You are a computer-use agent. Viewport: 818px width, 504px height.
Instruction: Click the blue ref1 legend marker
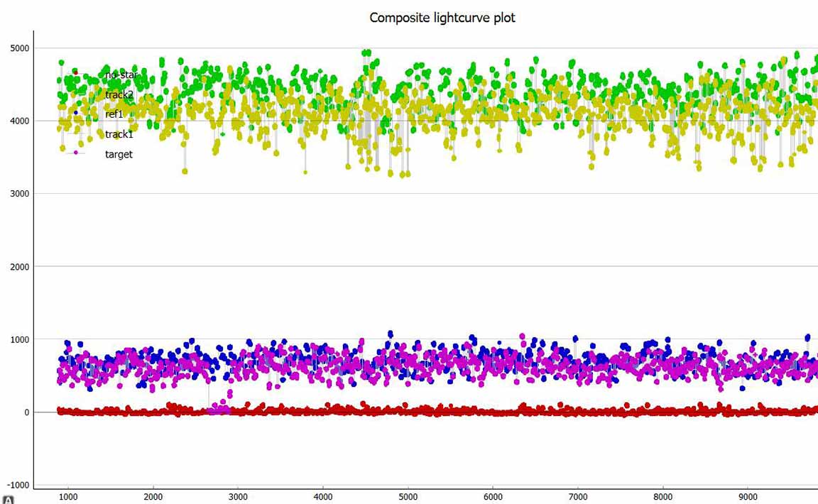76,113
